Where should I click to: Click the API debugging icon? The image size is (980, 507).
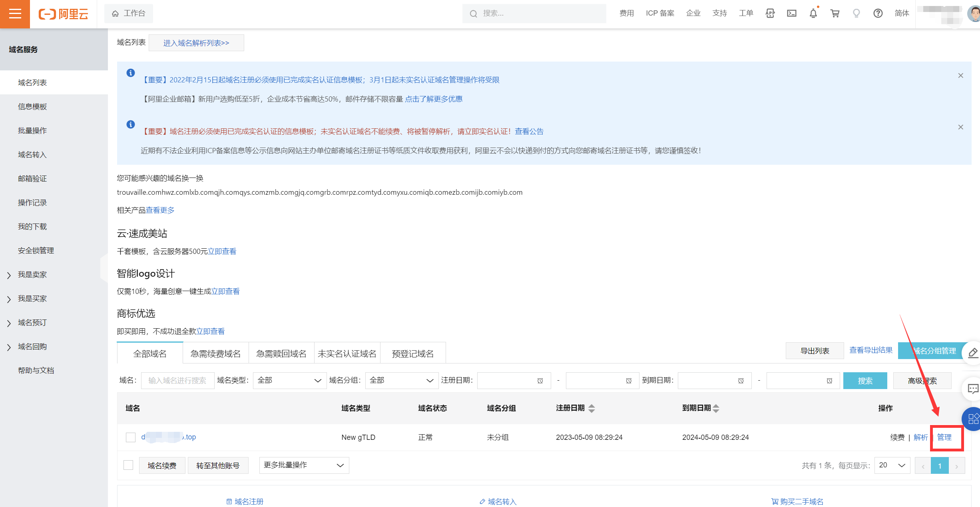pos(770,14)
